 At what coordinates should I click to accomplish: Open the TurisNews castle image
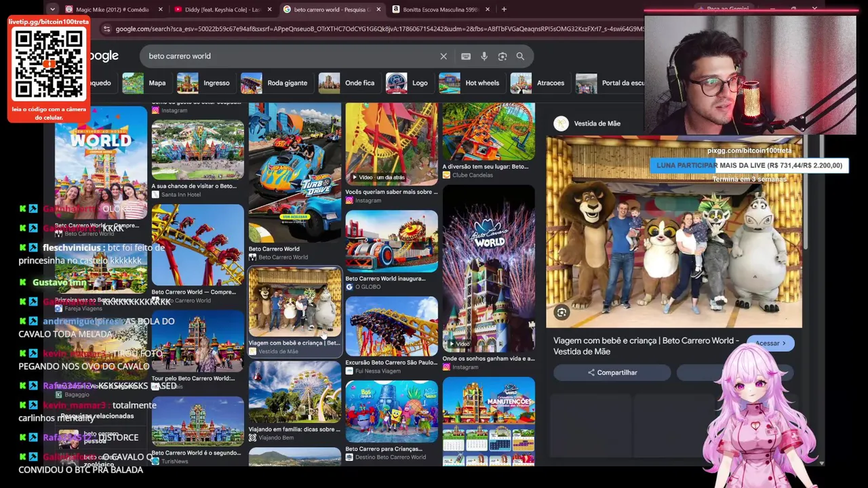click(x=197, y=422)
